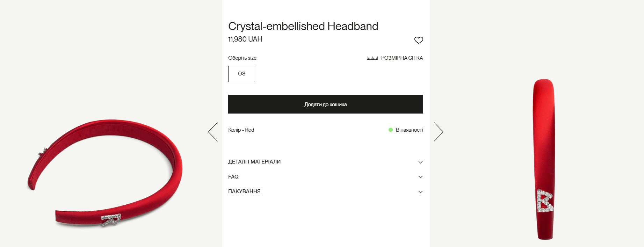Click the В наявності stock label
This screenshot has height=247, width=644.
[x=409, y=130]
